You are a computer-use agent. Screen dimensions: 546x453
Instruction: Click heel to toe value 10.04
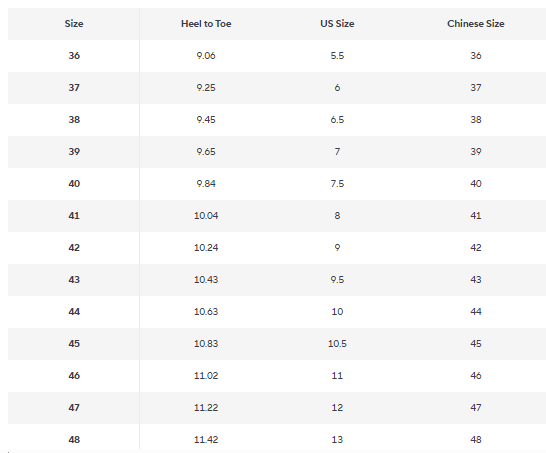206,216
